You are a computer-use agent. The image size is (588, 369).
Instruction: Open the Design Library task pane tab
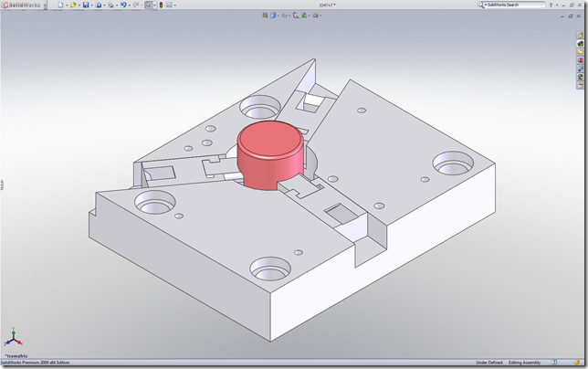[x=580, y=44]
